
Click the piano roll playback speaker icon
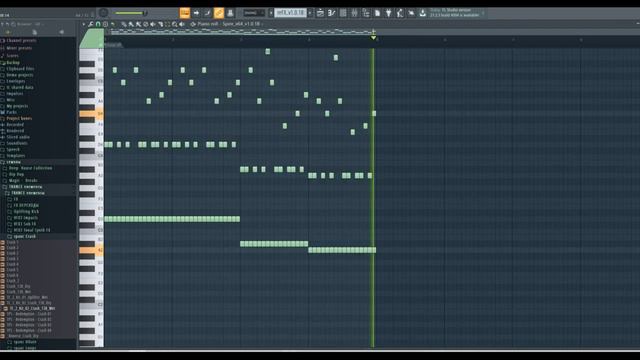click(182, 24)
